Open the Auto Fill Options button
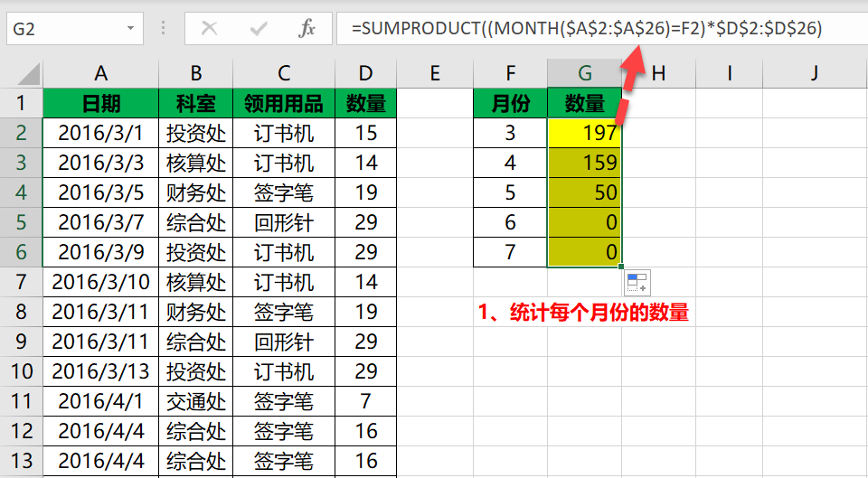 [x=637, y=283]
